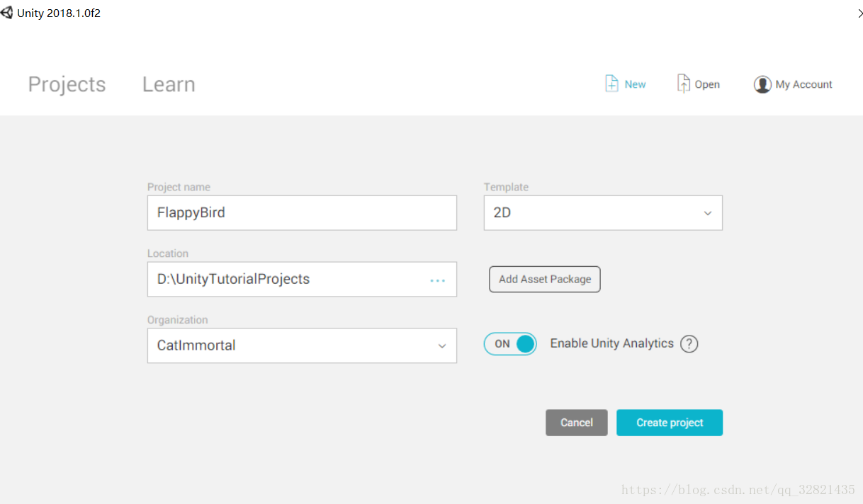Expand the Organization CatImmortal dropdown
863x504 pixels.
pyautogui.click(x=302, y=345)
